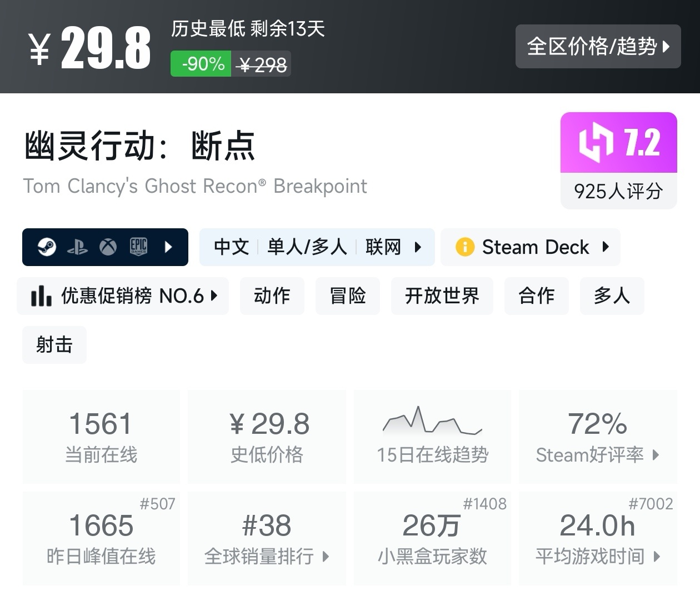Click the Xbox platform icon

click(x=108, y=247)
